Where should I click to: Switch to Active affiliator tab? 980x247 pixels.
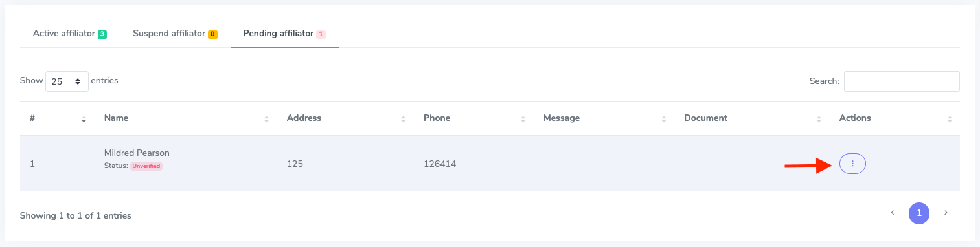[70, 34]
